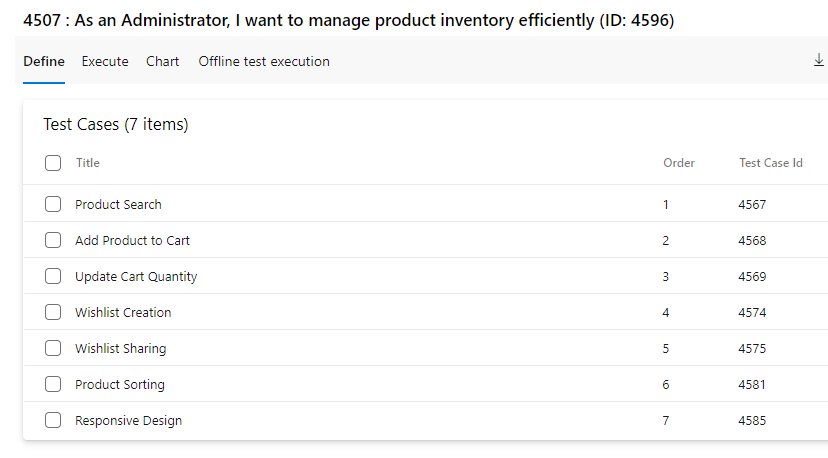Open the Responsive Design test case
Viewport: 828px width, 458px height.
click(128, 420)
